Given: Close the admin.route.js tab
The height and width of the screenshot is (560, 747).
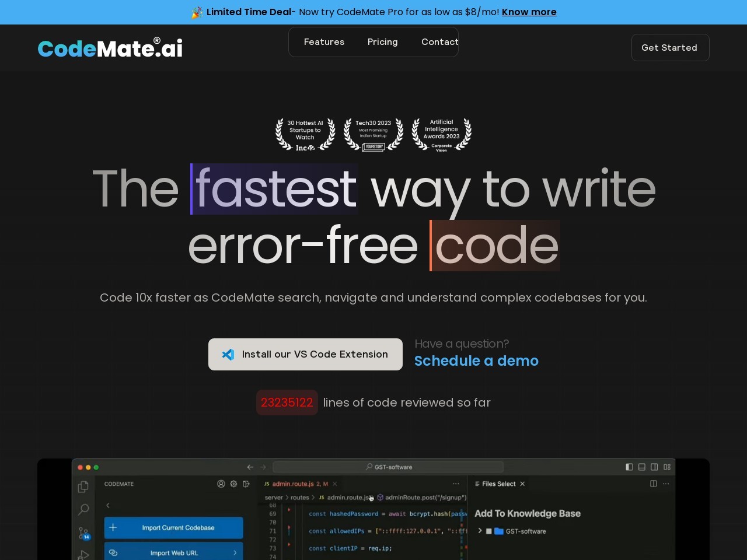Looking at the screenshot, I should (x=335, y=484).
